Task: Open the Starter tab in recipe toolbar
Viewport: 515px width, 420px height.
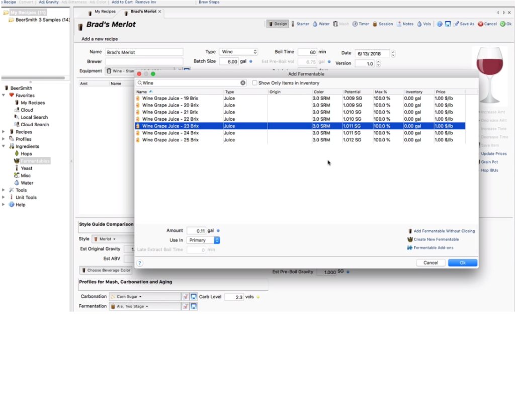Action: [300, 24]
